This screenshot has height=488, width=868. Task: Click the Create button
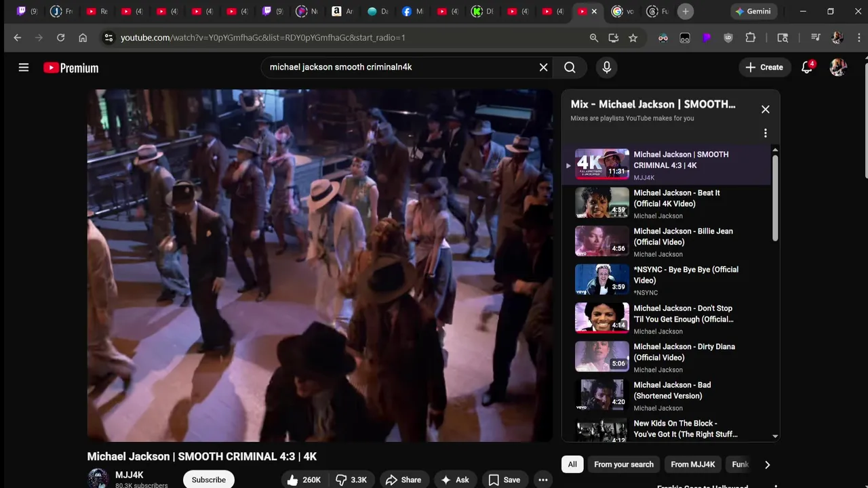764,67
